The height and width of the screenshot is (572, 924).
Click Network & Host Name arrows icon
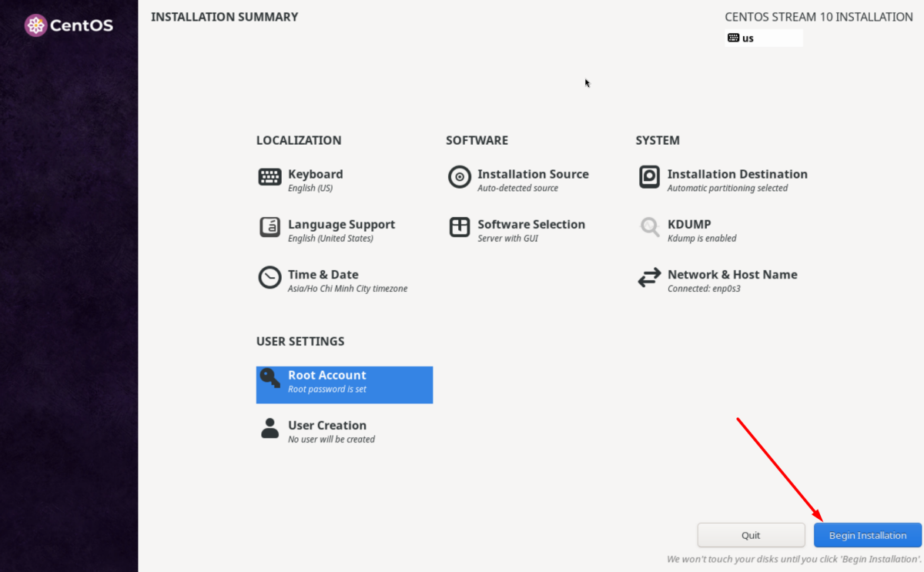(x=649, y=278)
